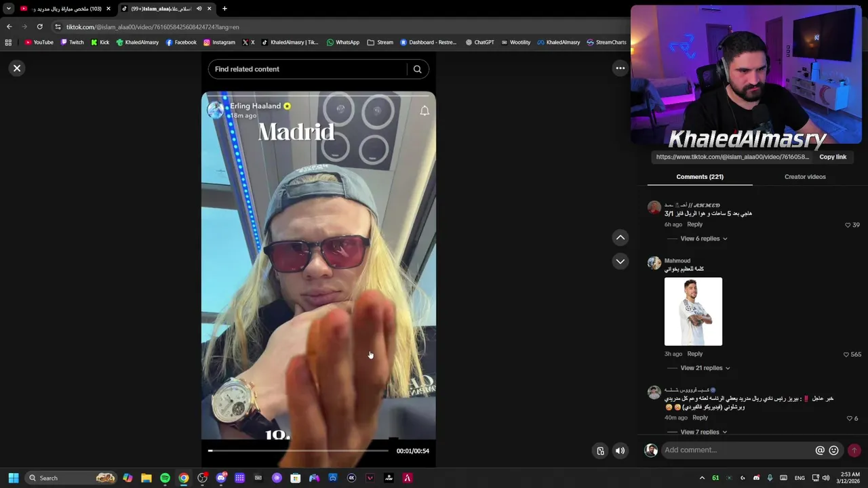The image size is (868, 488).
Task: Expand View 21 replies
Action: [x=705, y=368]
